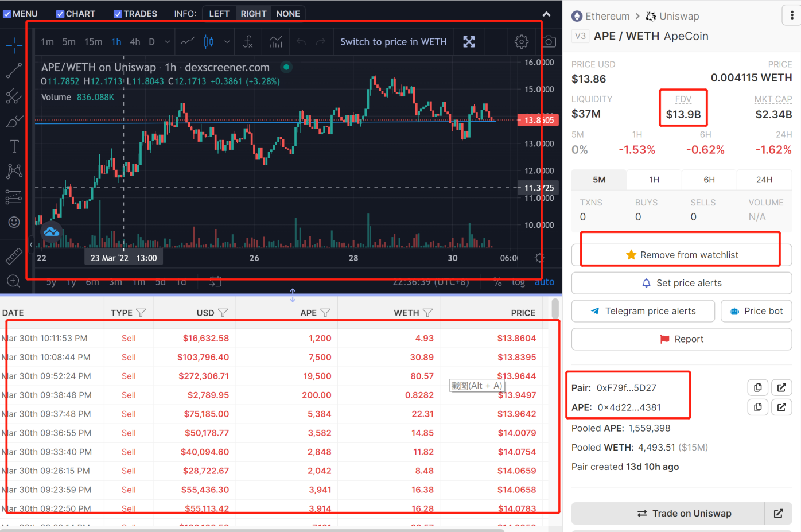Expand the timeframe interval dropdown
Image resolution: width=801 pixels, height=532 pixels.
tap(167, 41)
